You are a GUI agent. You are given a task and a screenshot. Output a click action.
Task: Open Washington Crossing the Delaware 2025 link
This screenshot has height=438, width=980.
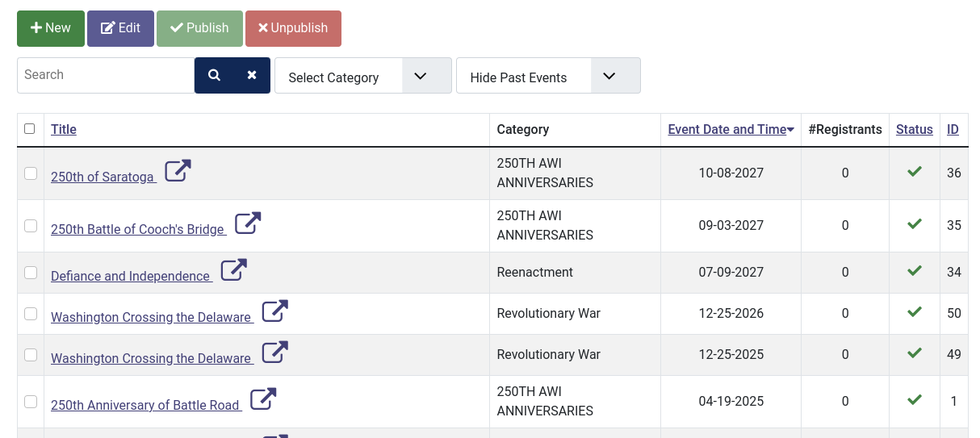(152, 358)
